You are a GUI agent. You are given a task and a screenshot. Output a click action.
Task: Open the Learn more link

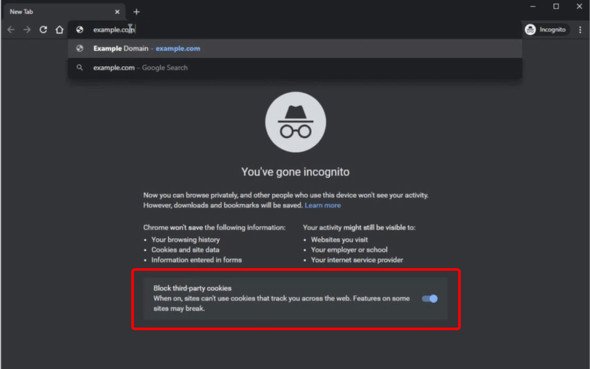point(323,205)
